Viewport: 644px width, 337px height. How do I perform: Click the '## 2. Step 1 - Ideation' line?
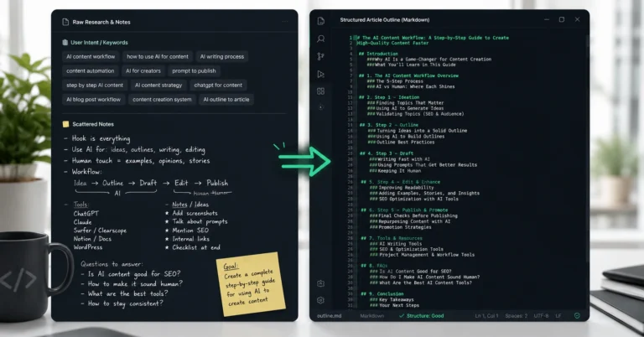pos(389,97)
